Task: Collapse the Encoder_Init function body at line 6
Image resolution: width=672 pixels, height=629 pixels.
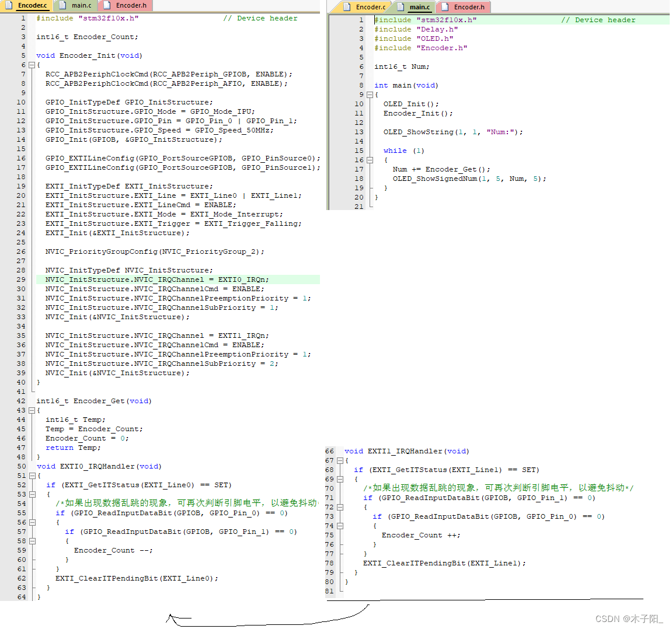Action: [x=32, y=65]
